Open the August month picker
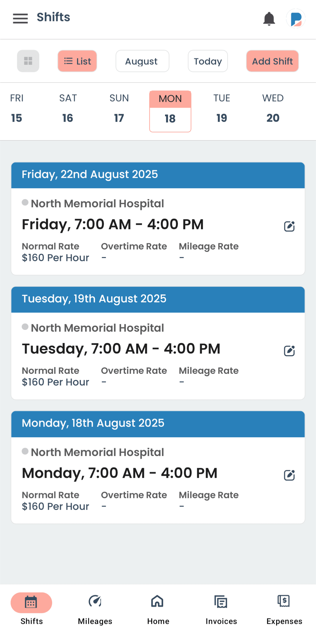316x644 pixels. click(x=142, y=61)
